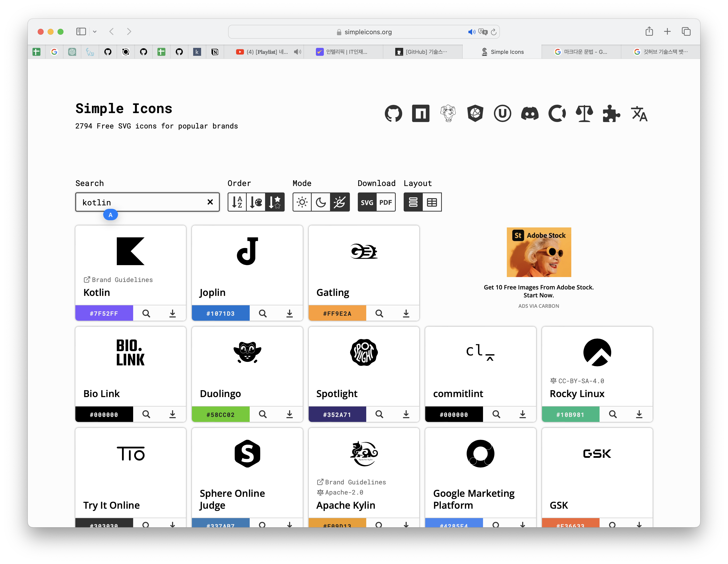Viewport: 728px width, 564px height.
Task: Copy Duolingo color #58CC02
Action: [x=221, y=414]
